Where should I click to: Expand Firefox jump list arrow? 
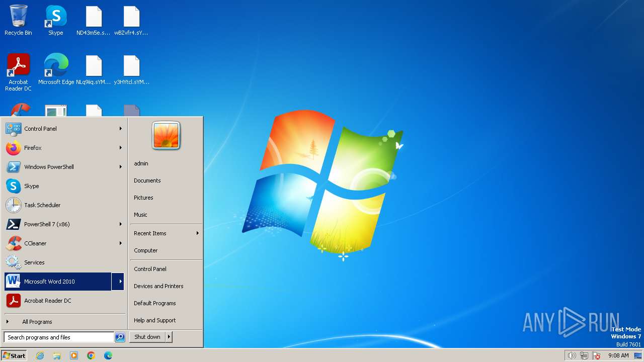[x=121, y=148]
